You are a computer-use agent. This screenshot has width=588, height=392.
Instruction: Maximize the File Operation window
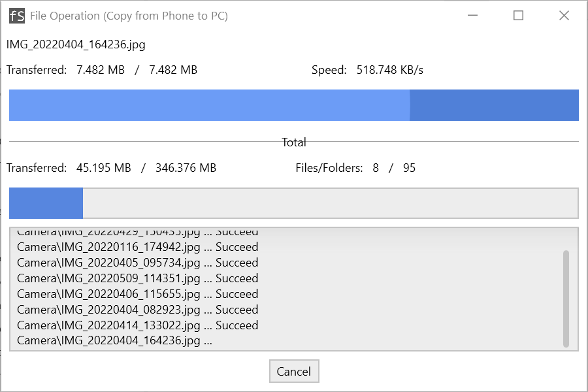518,16
